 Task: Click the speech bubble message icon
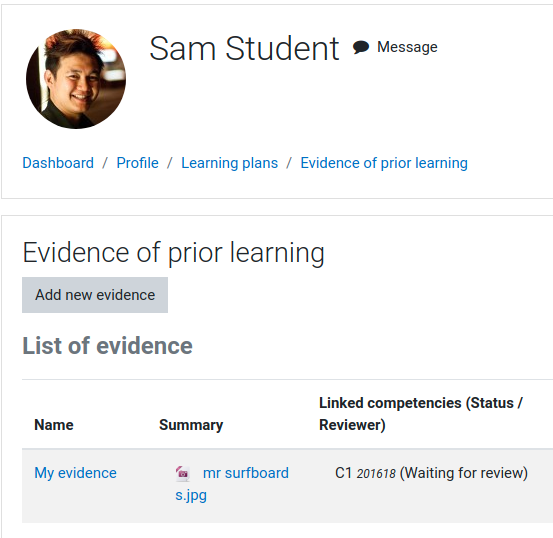361,47
